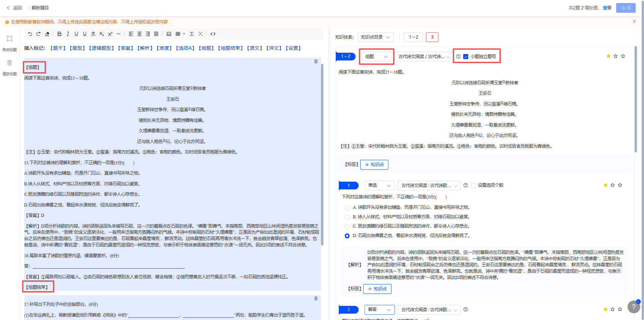644x320 pixels.
Task: Undo the last edit
Action: pos(30,34)
